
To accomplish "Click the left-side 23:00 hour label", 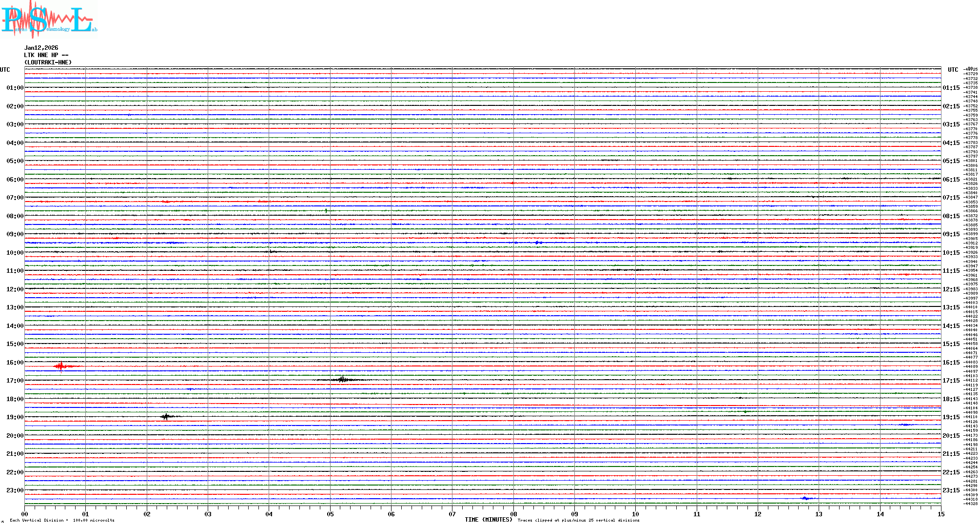I will [x=15, y=490].
